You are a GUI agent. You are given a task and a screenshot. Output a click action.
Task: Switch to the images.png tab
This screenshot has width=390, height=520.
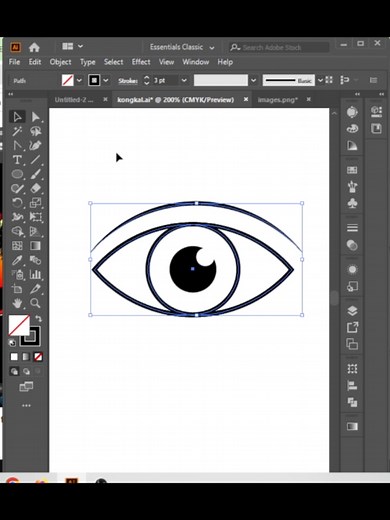tap(278, 100)
